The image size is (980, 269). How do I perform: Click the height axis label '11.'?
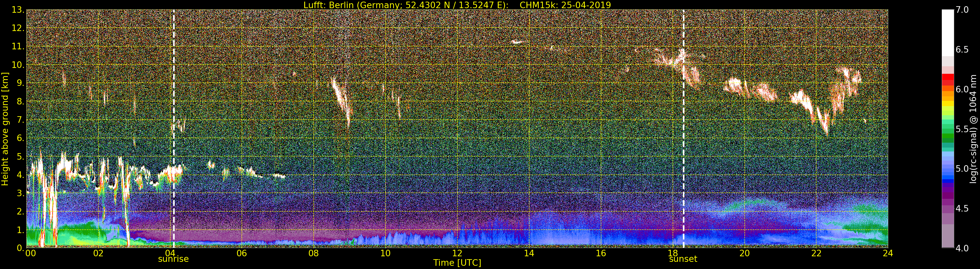click(x=18, y=46)
